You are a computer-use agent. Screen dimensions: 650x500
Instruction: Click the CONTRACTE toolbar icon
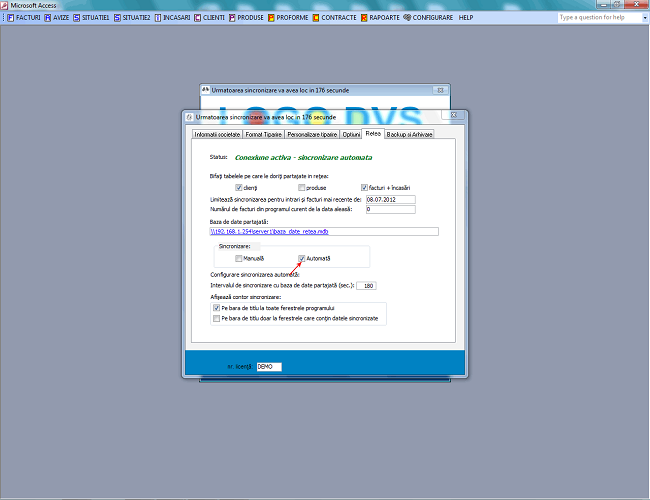315,17
